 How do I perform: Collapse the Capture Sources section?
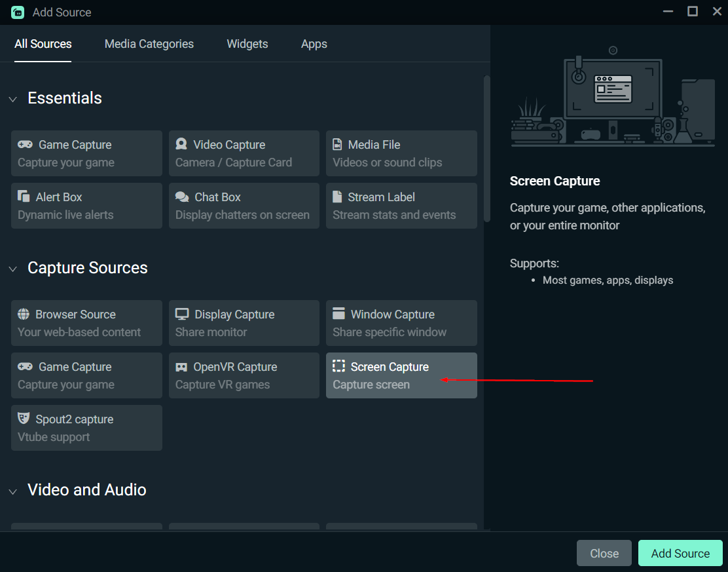tap(12, 268)
